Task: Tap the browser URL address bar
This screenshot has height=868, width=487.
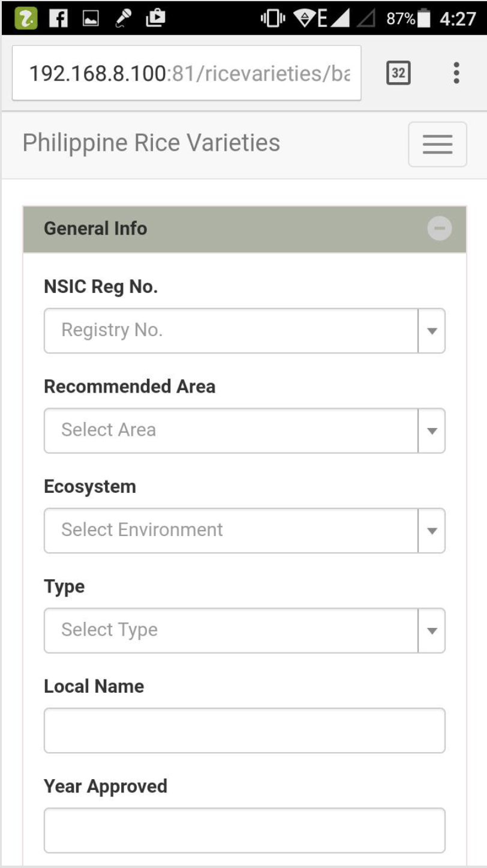Action: [x=187, y=73]
